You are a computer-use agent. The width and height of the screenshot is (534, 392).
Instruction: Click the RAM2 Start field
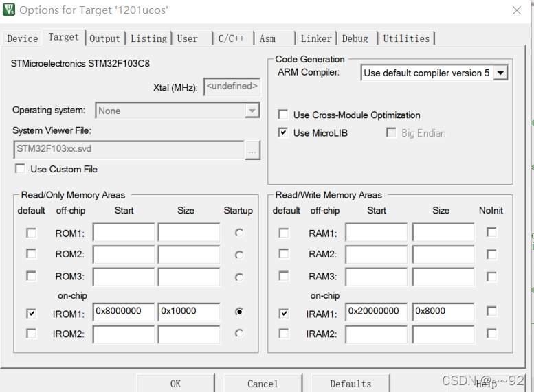click(377, 255)
